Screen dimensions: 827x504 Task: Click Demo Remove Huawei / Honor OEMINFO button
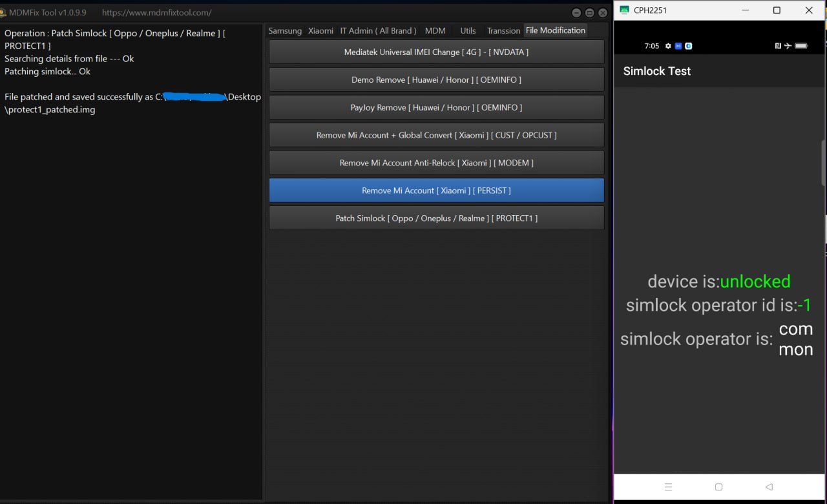436,79
